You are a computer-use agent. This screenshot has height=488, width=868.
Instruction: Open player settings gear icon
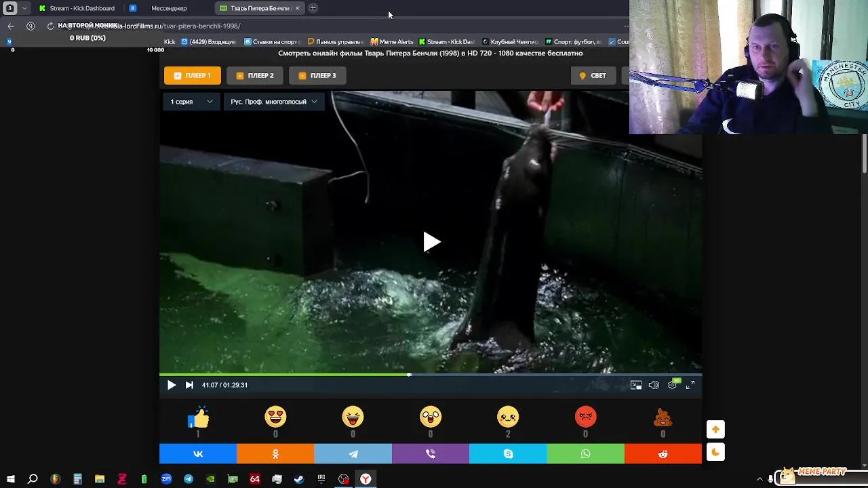tap(672, 385)
